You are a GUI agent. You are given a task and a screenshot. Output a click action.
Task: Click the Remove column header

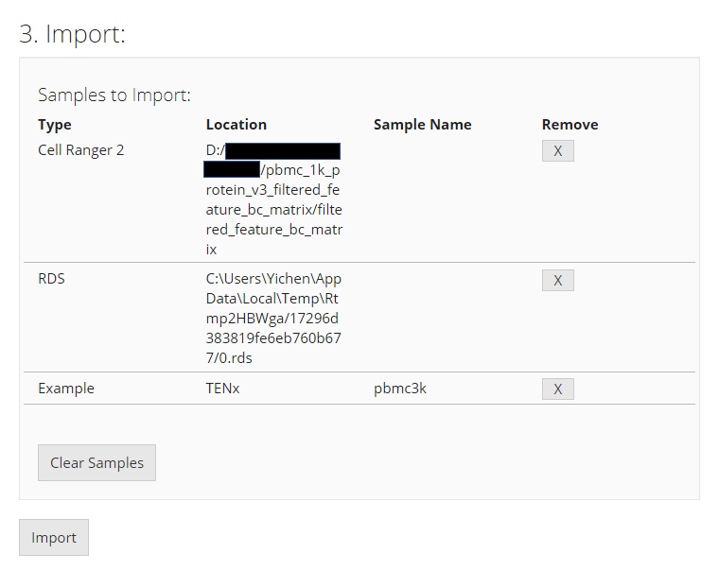(570, 125)
